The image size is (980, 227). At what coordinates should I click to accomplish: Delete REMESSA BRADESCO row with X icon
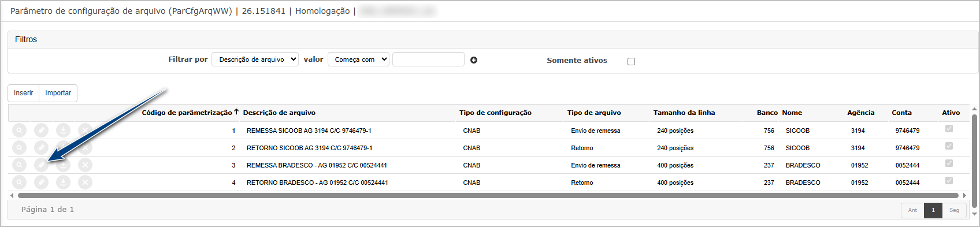tap(85, 165)
